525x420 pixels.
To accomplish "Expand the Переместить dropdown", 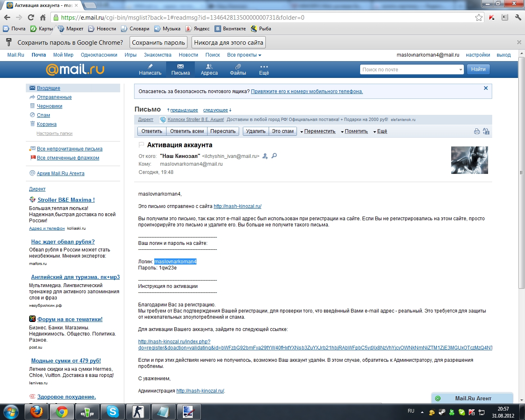I will click(x=318, y=131).
